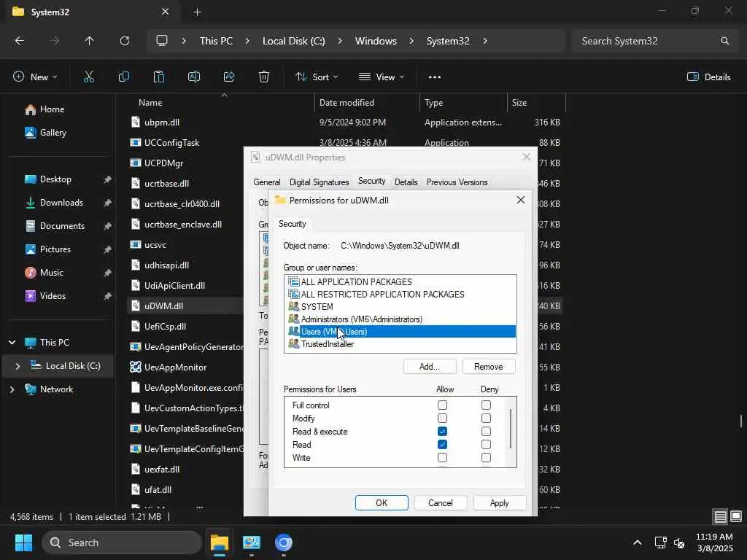Switch to large thumbnails view icon in status bar

pyautogui.click(x=736, y=517)
